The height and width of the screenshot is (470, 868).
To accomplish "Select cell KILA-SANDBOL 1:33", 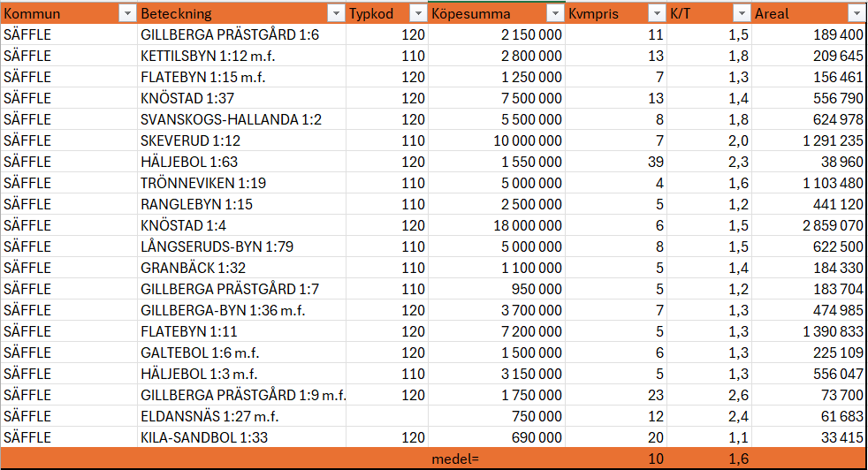I will point(241,437).
